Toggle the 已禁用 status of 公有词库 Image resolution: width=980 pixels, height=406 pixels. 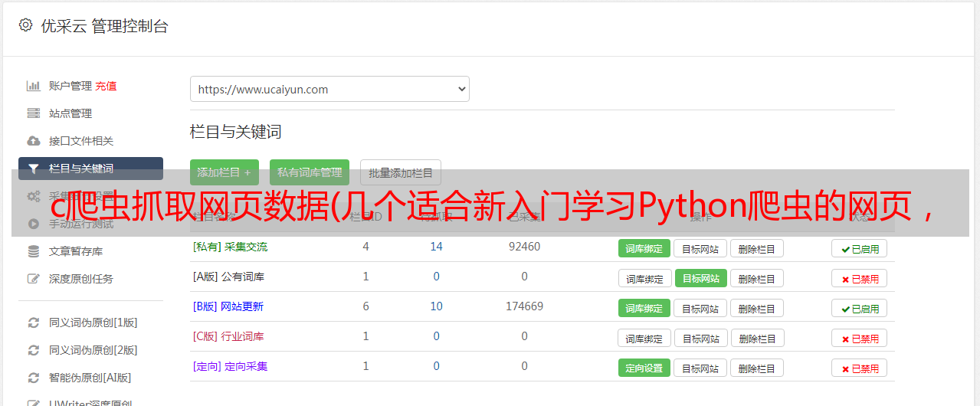(860, 278)
